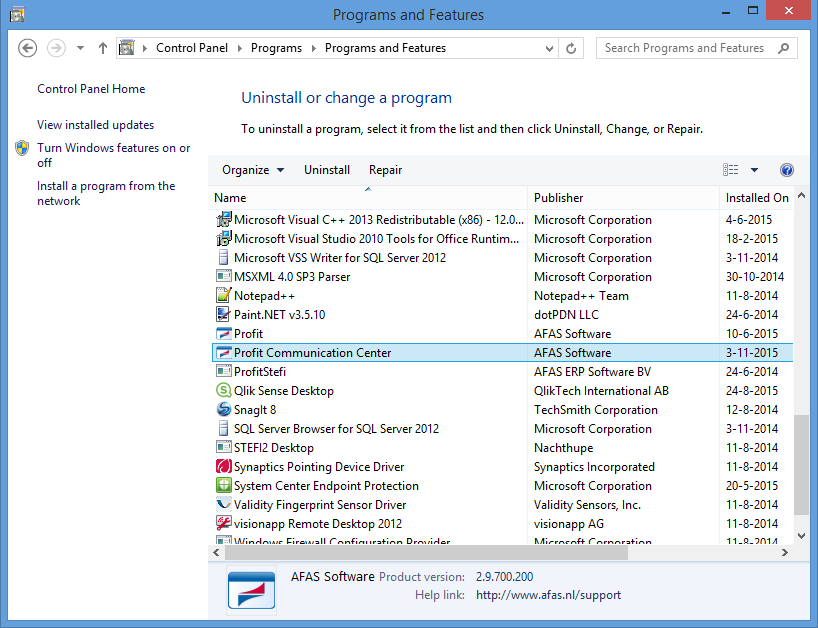Open the http://www.afas.nl/support help link
Viewport: 818px width, 628px height.
(548, 595)
